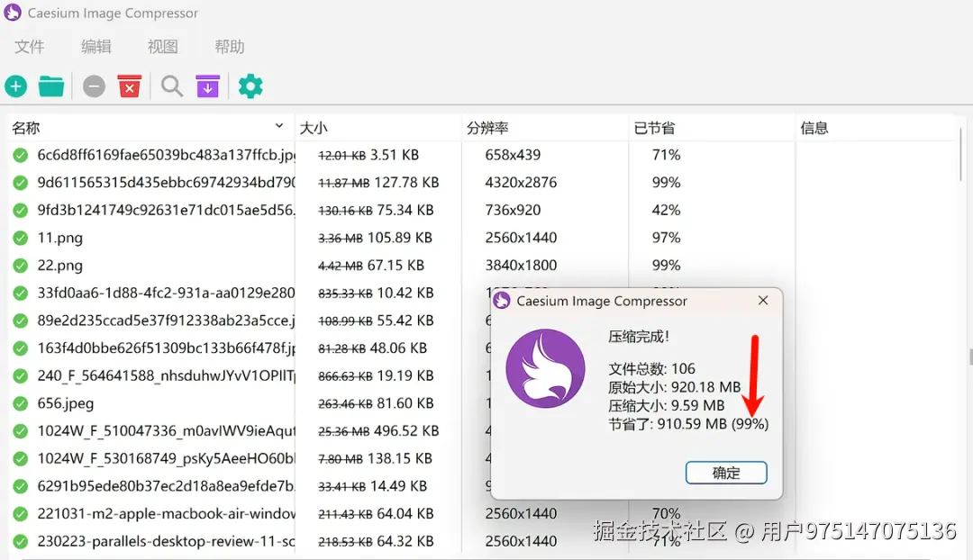The height and width of the screenshot is (560, 973).
Task: Click size cell 496.52 KB
Action: [x=406, y=431]
